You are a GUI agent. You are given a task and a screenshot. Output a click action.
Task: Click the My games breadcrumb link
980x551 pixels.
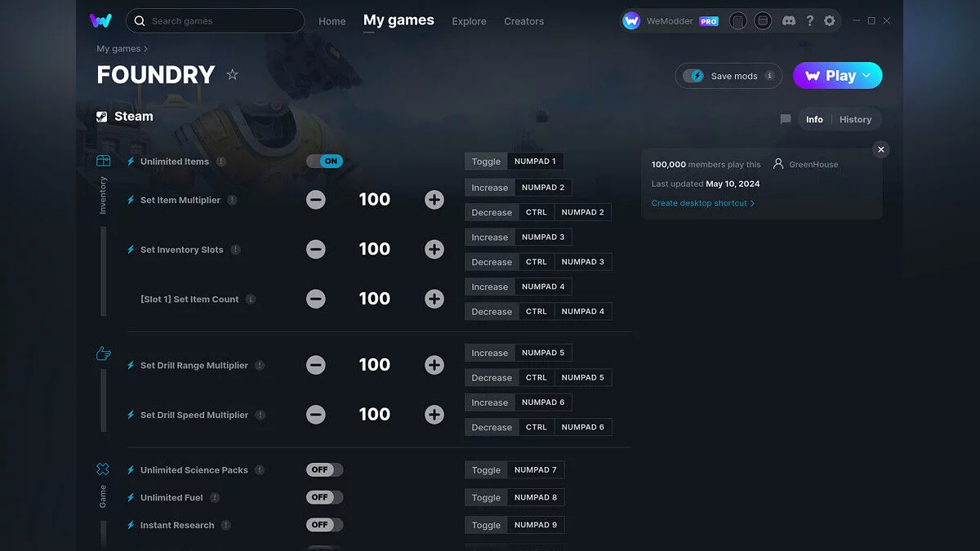click(x=118, y=49)
